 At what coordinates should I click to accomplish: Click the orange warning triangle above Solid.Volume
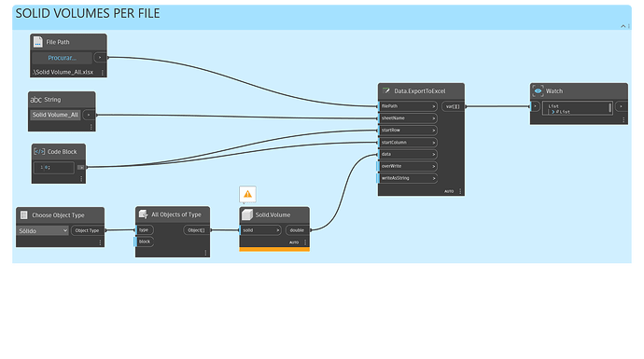(247, 194)
